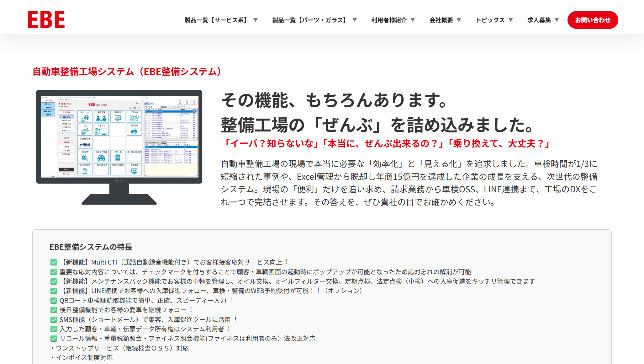Click the headline 整備工場の「ぜんぶ」を詰め込みました。
Screen dimensions: 644x364
point(378,125)
